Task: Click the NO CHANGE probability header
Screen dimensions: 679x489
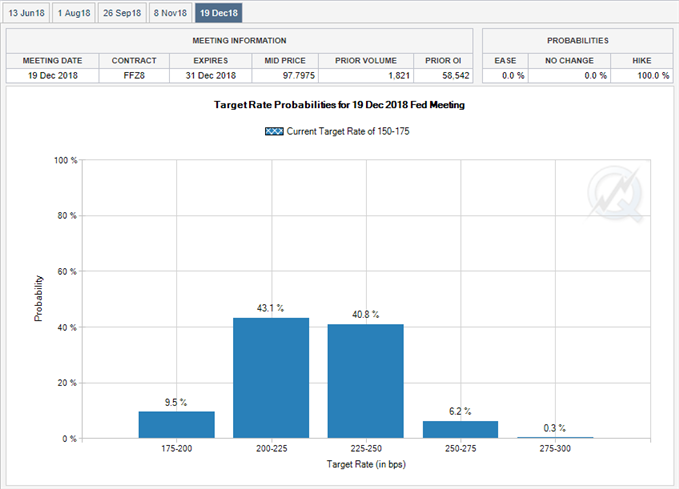Action: [569, 61]
